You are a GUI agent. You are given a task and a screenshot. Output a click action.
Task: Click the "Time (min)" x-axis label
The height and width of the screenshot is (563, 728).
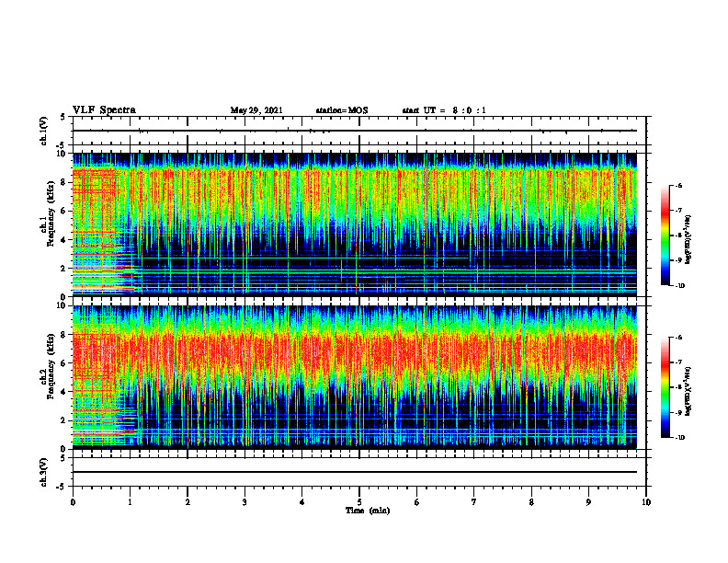tap(368, 511)
